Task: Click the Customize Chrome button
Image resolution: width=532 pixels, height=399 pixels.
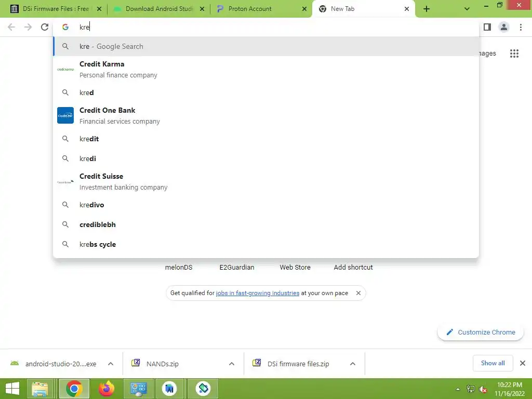Action: (x=481, y=332)
